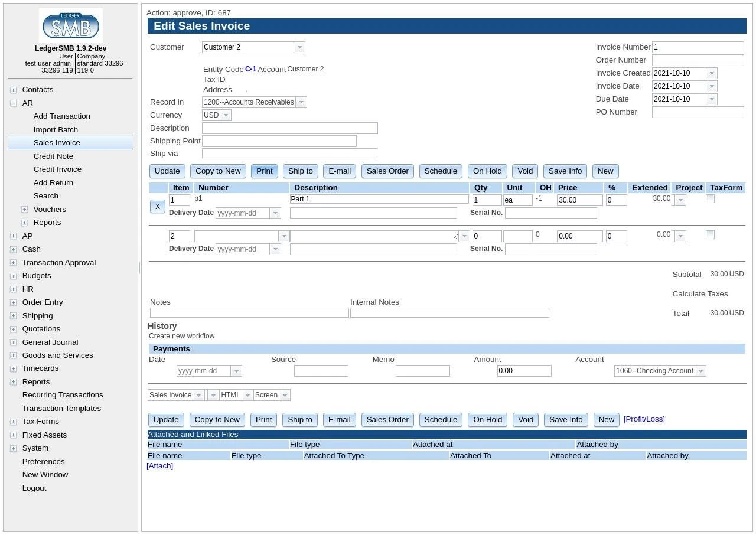Screen dimensions: 756x535
Task: Expand the Contacts menu node
Action: tap(13, 90)
